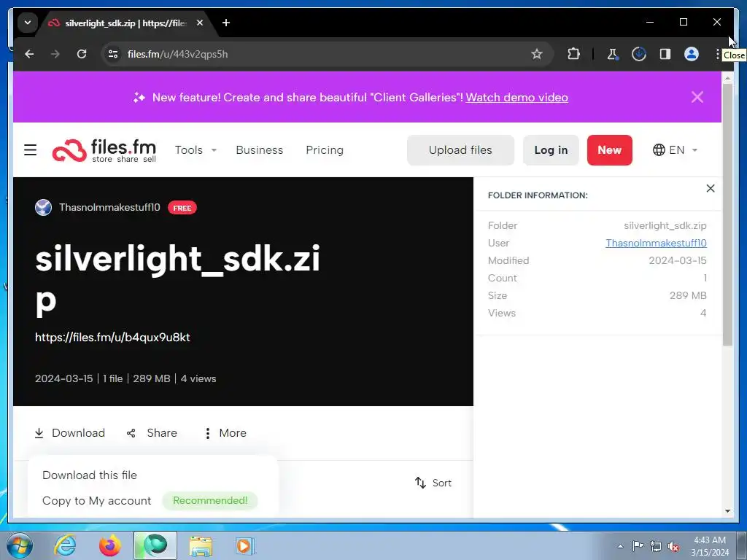
Task: Open Thasnolmmakestuff10 link in Folder Information
Action: pos(656,243)
